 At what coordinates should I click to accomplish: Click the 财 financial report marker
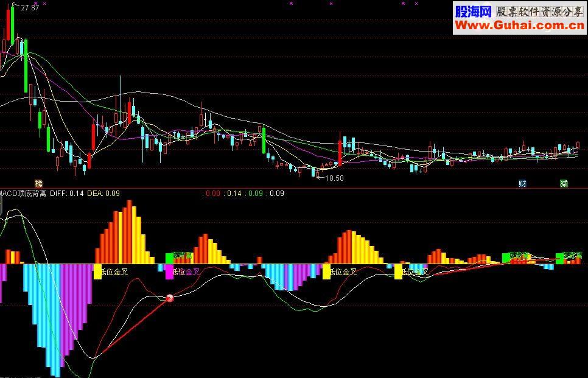coord(522,183)
